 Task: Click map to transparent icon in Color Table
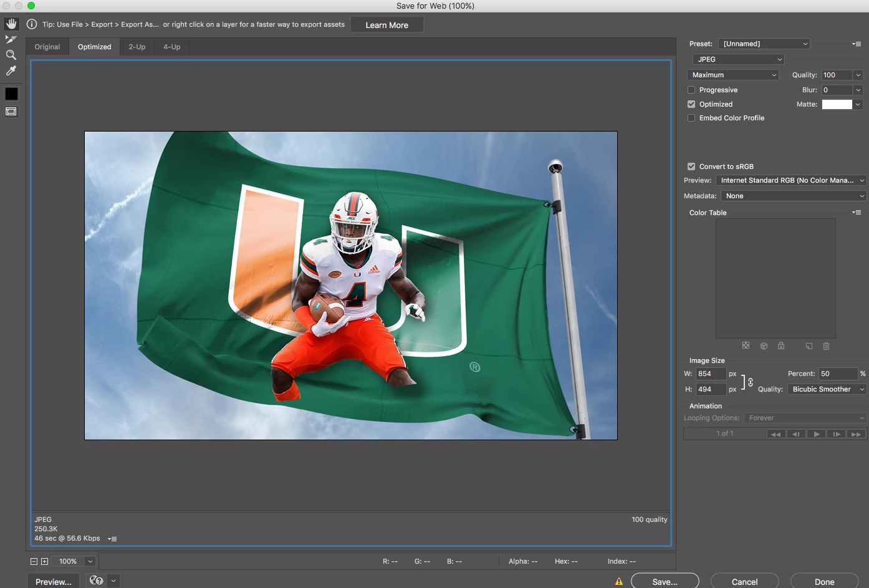point(746,345)
